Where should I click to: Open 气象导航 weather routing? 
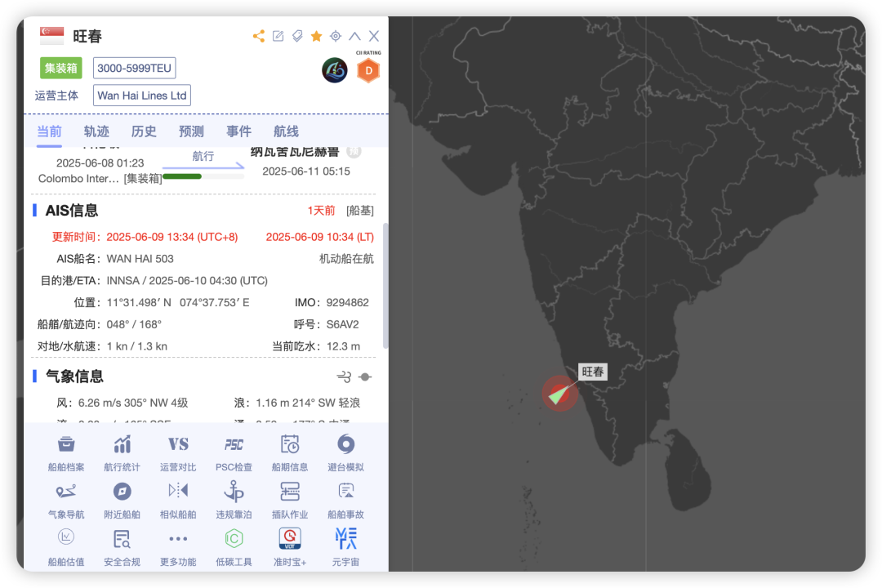[x=66, y=501]
